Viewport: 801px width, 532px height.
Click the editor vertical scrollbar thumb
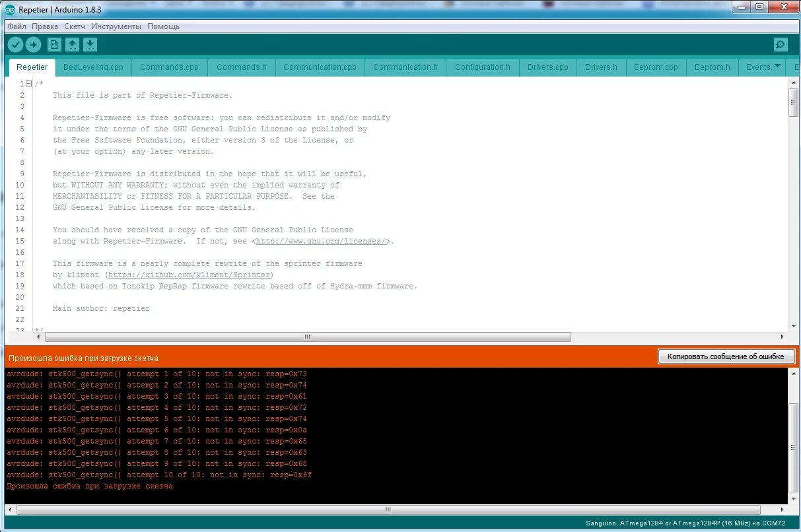click(x=793, y=102)
